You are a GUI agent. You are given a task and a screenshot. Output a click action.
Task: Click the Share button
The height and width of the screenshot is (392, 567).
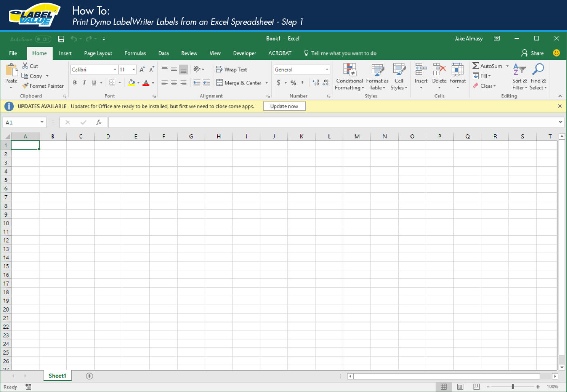click(532, 53)
